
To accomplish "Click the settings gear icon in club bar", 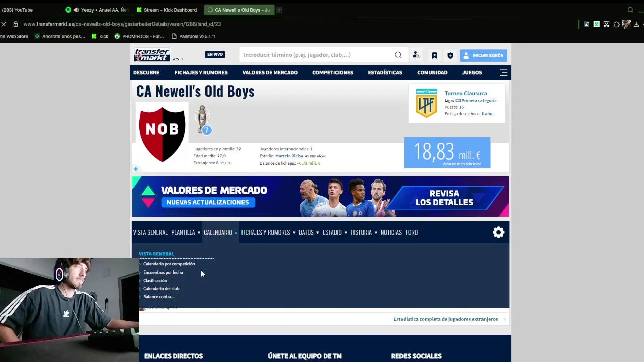I will [498, 232].
